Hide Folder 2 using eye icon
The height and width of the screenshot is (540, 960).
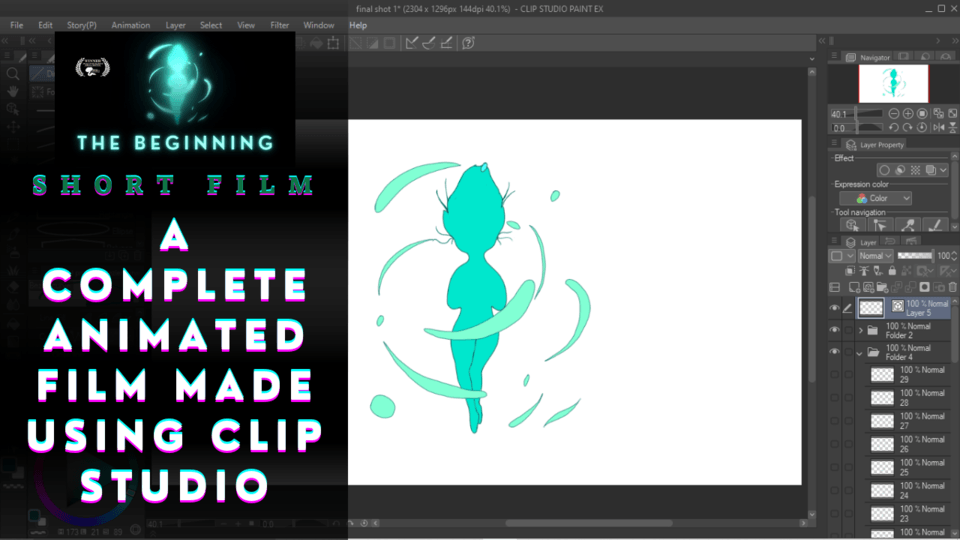[834, 330]
